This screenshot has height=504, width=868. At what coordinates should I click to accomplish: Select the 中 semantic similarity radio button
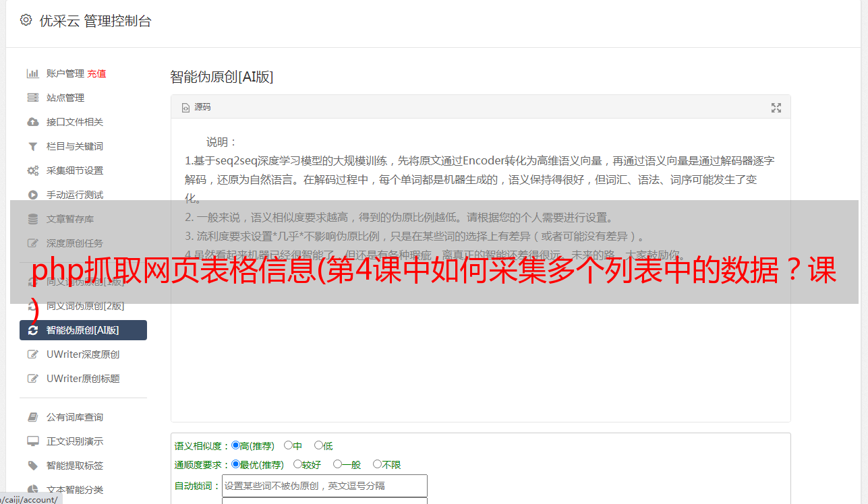[289, 445]
